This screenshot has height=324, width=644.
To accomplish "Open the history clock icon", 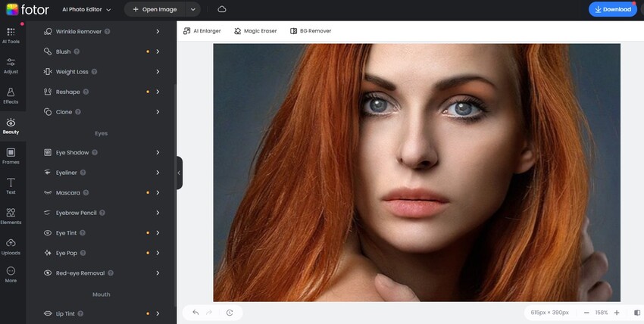I will [x=230, y=313].
